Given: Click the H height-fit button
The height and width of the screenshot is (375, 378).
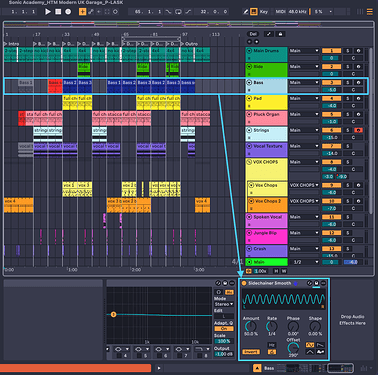Looking at the screenshot, I should tap(276, 271).
